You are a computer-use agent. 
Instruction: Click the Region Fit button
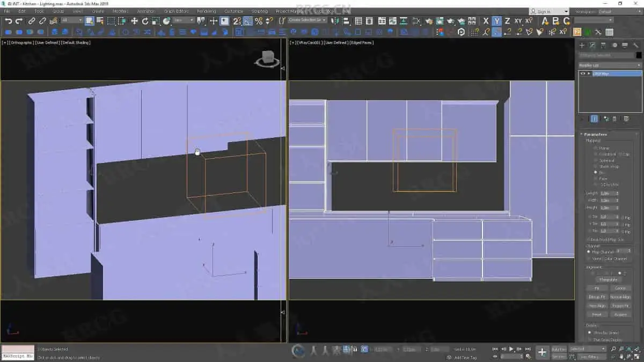[620, 306]
